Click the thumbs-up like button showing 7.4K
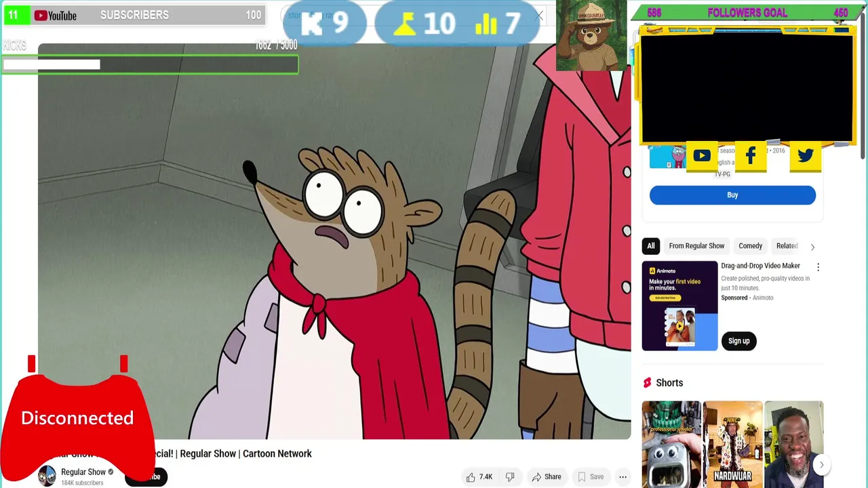This screenshot has width=868, height=488. [479, 476]
